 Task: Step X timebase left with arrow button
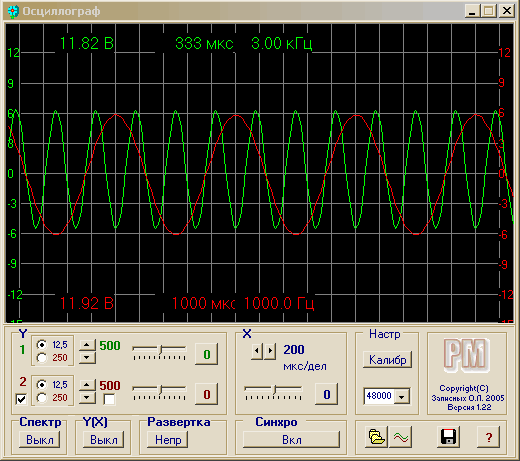tap(257, 351)
